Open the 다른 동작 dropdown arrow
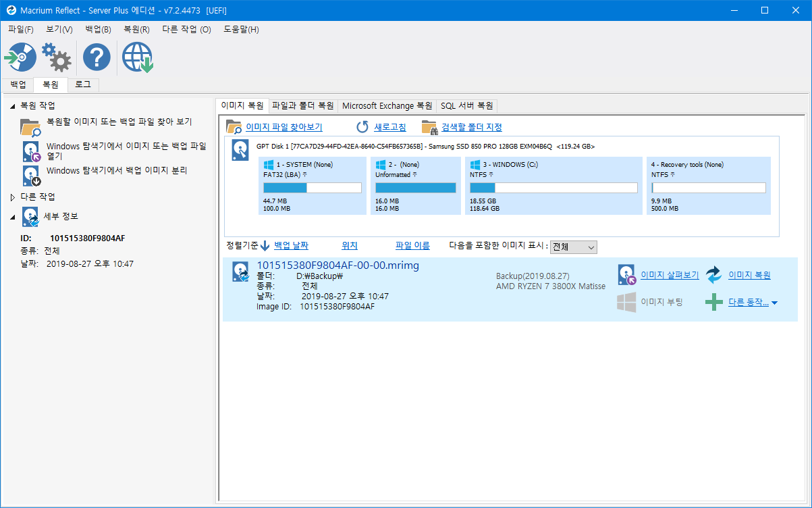The height and width of the screenshot is (508, 812). (x=774, y=303)
